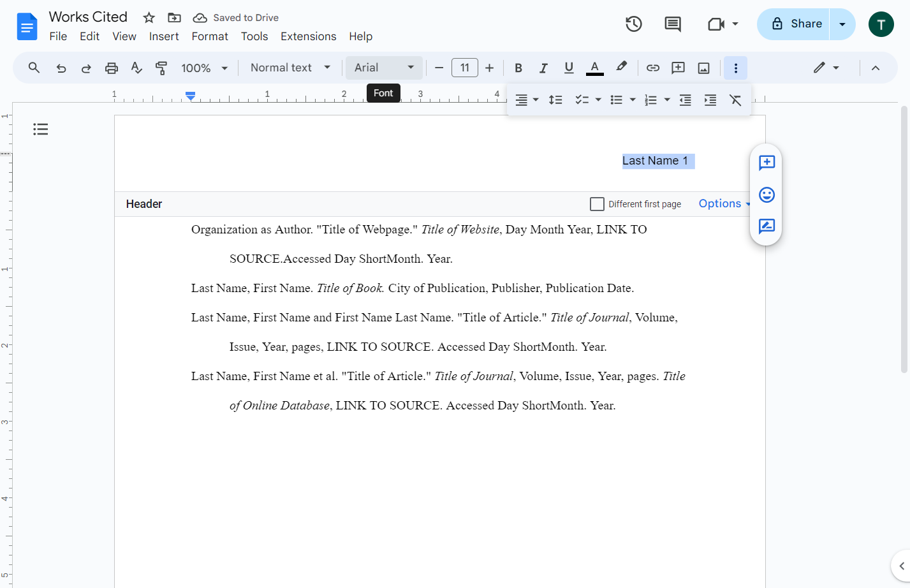Toggle the overflow More toolbar button
This screenshot has width=910, height=588.
coord(736,68)
